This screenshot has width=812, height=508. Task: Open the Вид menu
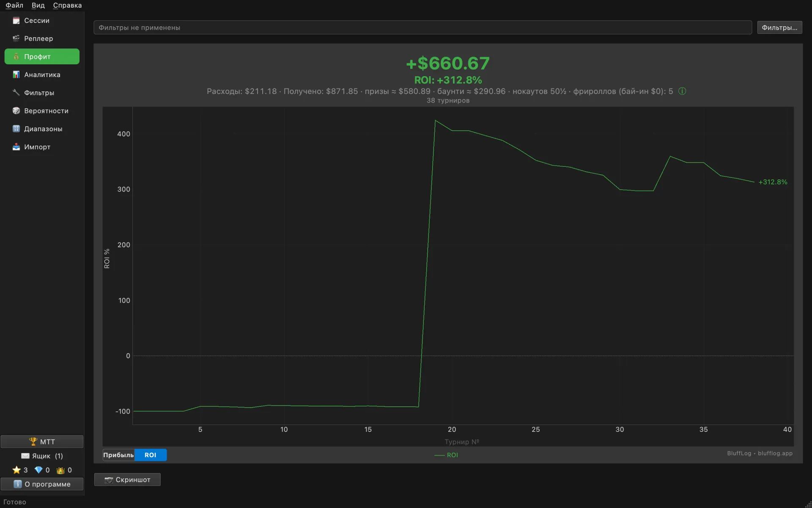point(38,6)
